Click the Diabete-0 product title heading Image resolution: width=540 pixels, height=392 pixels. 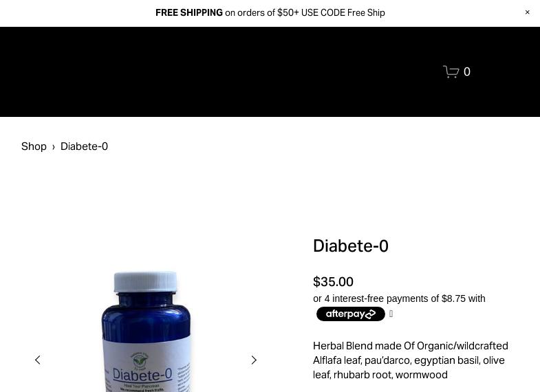351,246
